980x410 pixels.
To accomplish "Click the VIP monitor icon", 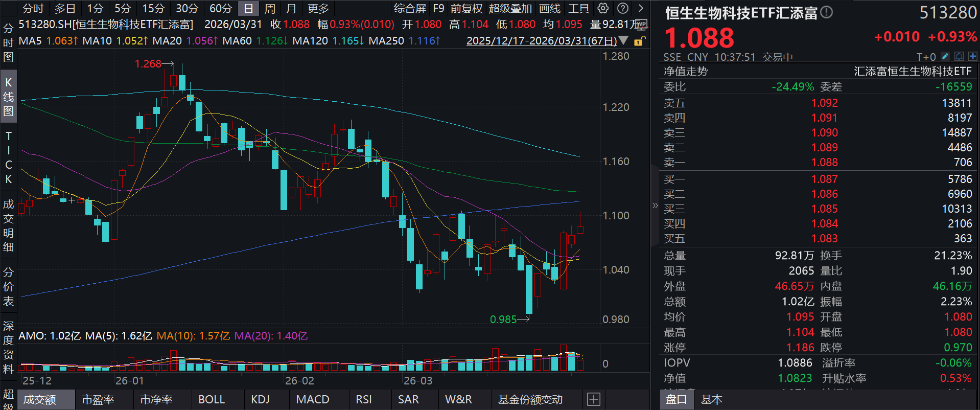I will (x=642, y=24).
